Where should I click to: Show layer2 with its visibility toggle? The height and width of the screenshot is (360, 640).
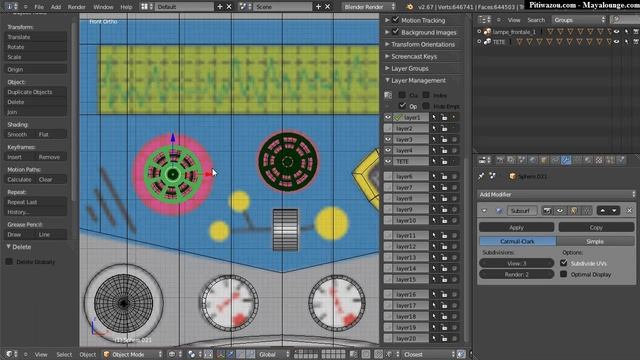pos(388,128)
